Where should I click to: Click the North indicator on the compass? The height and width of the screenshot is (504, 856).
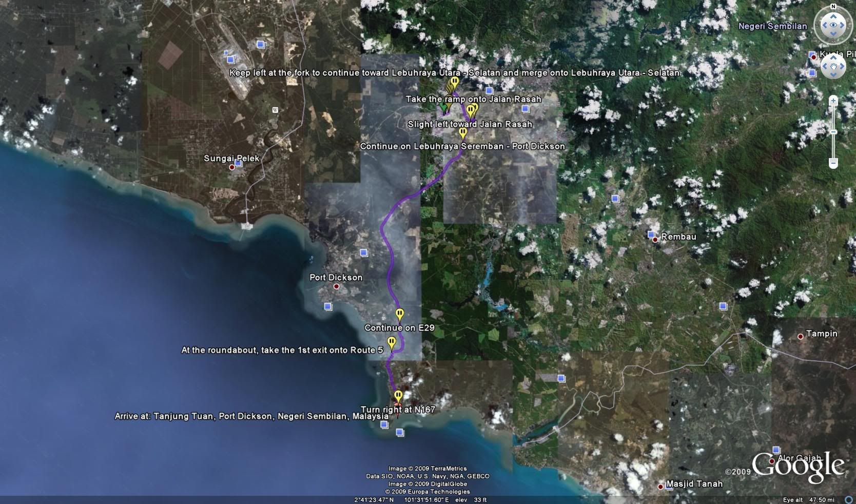[833, 7]
